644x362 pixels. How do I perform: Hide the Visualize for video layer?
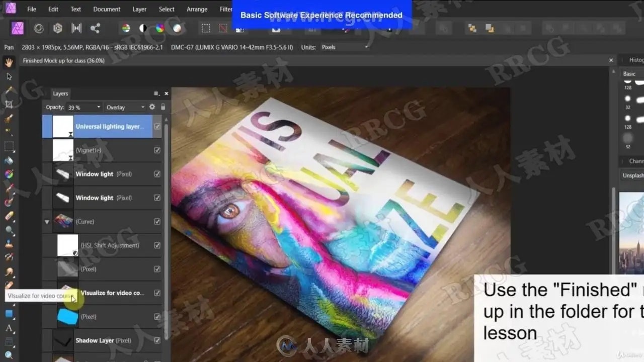click(x=157, y=293)
